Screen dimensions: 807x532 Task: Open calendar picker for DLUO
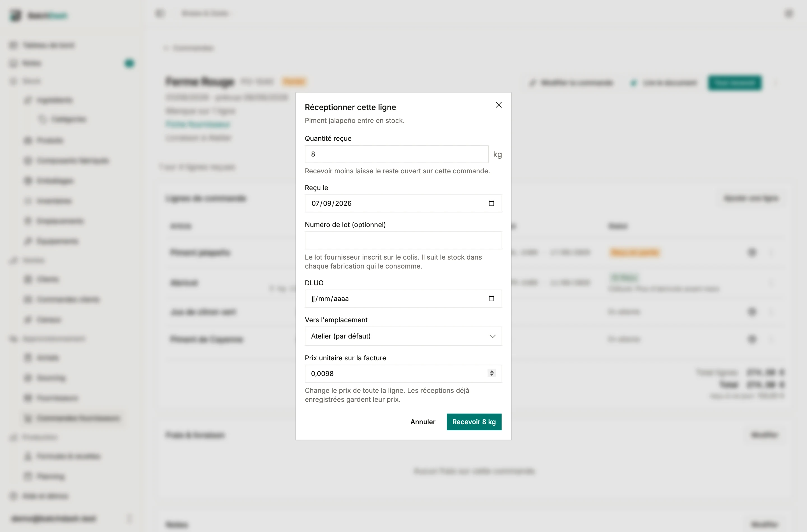491,298
